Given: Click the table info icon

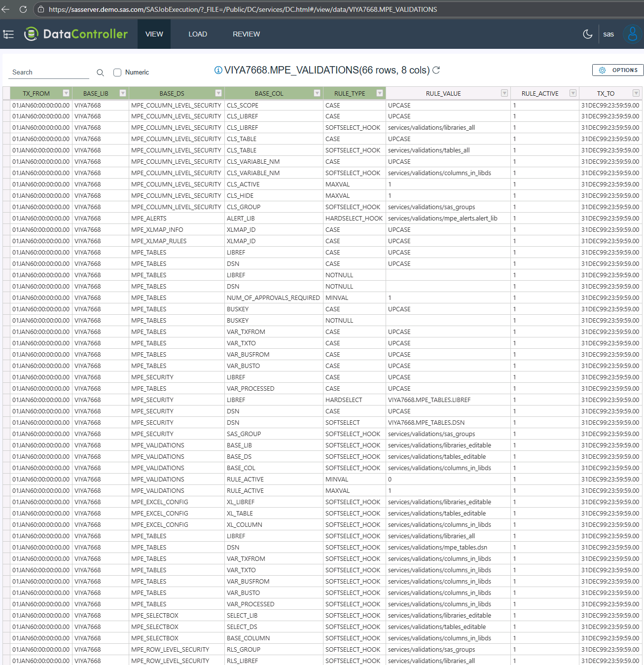Looking at the screenshot, I should [x=218, y=70].
